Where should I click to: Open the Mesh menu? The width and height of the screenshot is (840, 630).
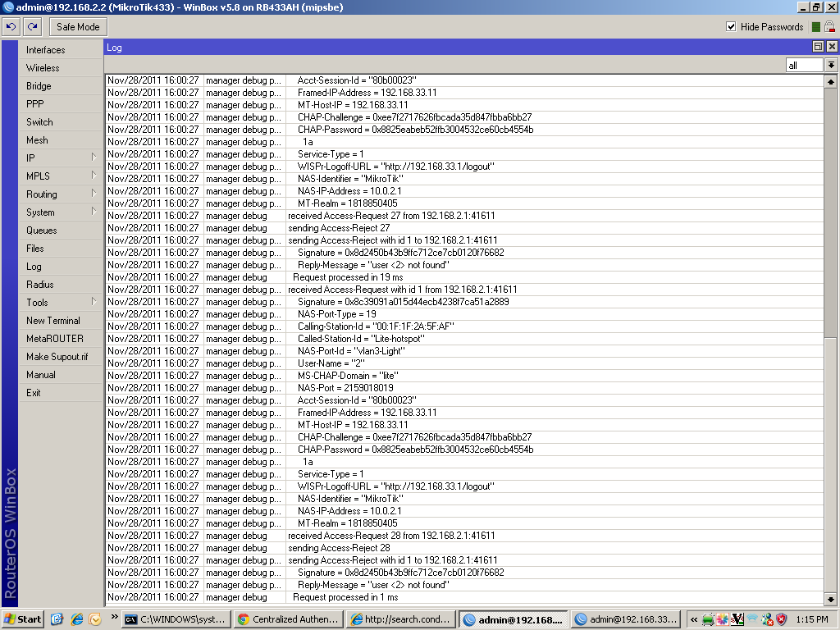click(x=60, y=139)
